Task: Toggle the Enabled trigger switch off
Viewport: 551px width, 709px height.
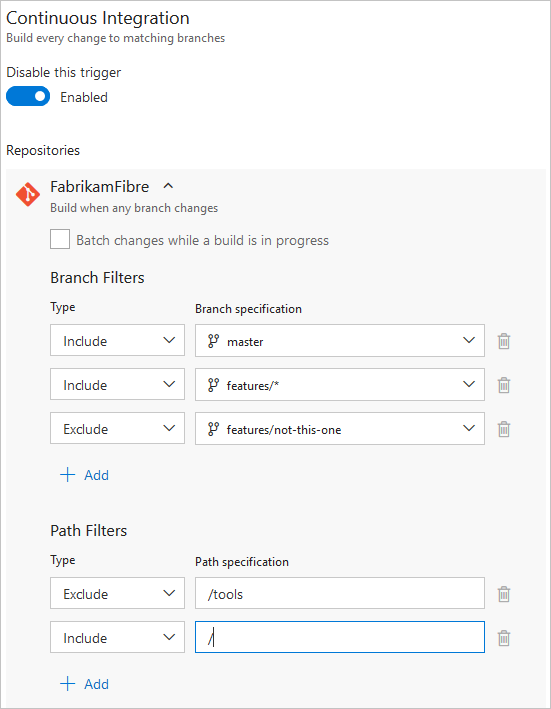Action: [x=28, y=96]
